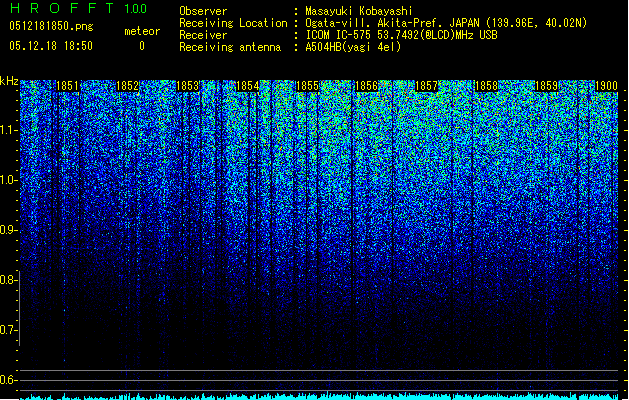Click the 1856 time marker
The width and height of the screenshot is (629, 400).
[x=367, y=86]
